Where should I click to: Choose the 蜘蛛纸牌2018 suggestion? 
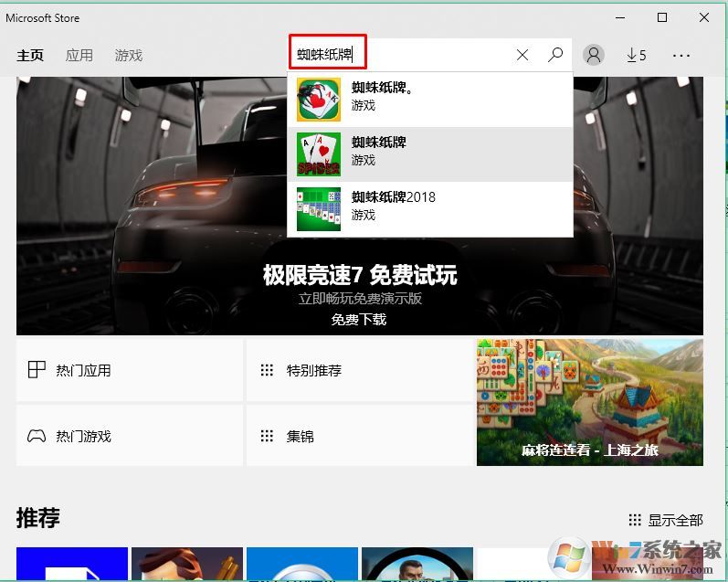point(430,209)
